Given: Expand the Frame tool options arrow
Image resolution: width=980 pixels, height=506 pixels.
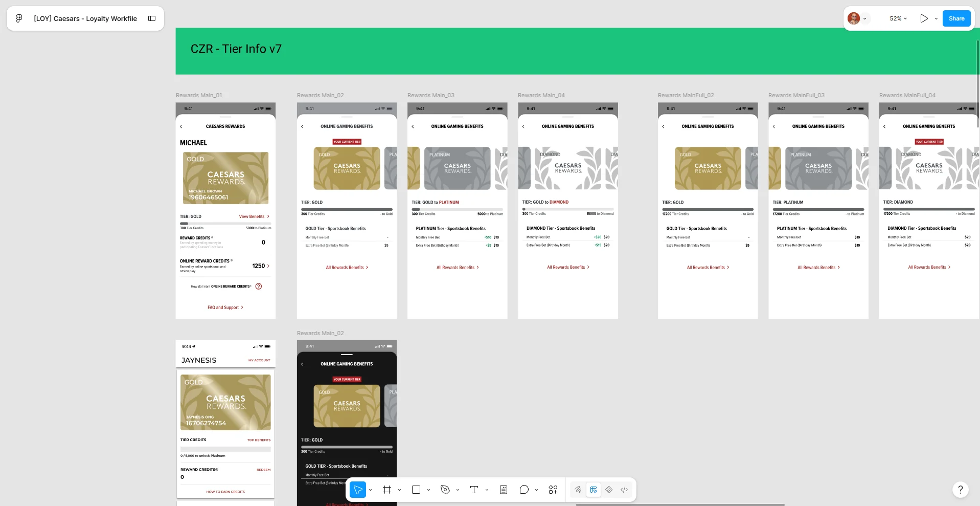Looking at the screenshot, I should click(x=400, y=490).
